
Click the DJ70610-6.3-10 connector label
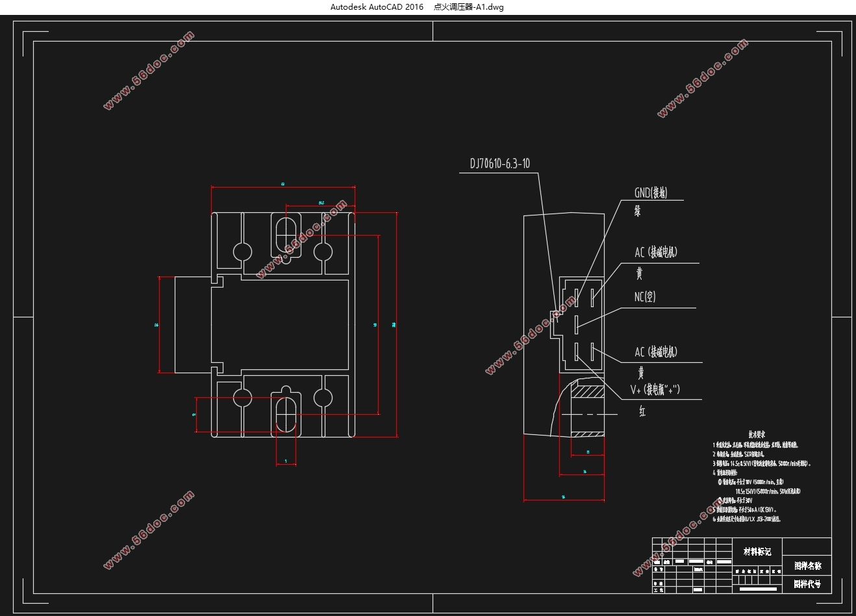point(499,164)
